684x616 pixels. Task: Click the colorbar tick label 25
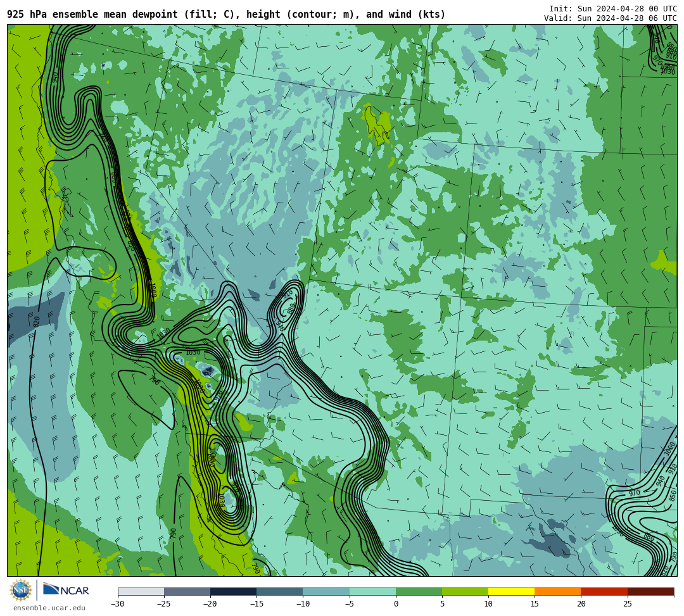tap(628, 604)
